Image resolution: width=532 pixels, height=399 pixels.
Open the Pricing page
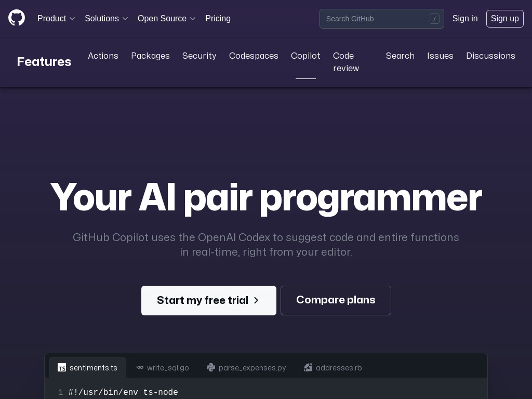click(218, 19)
